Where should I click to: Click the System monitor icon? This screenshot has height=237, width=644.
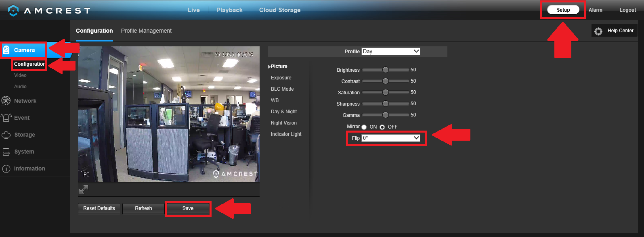coord(6,152)
